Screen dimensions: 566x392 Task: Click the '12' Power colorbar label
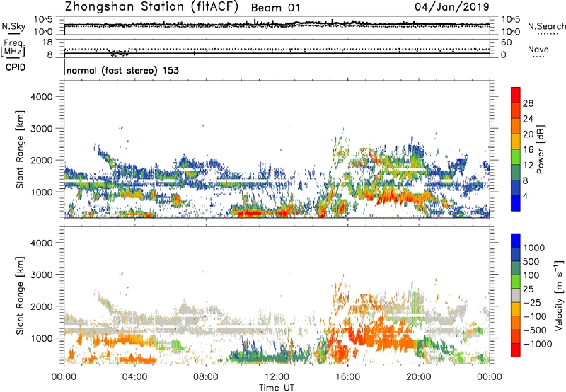528,166
